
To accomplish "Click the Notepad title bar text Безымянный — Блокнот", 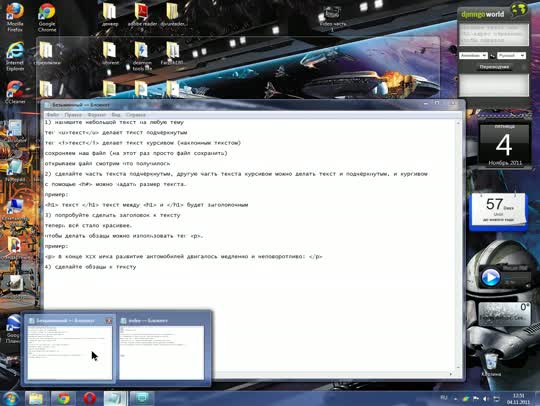I will [x=81, y=105].
